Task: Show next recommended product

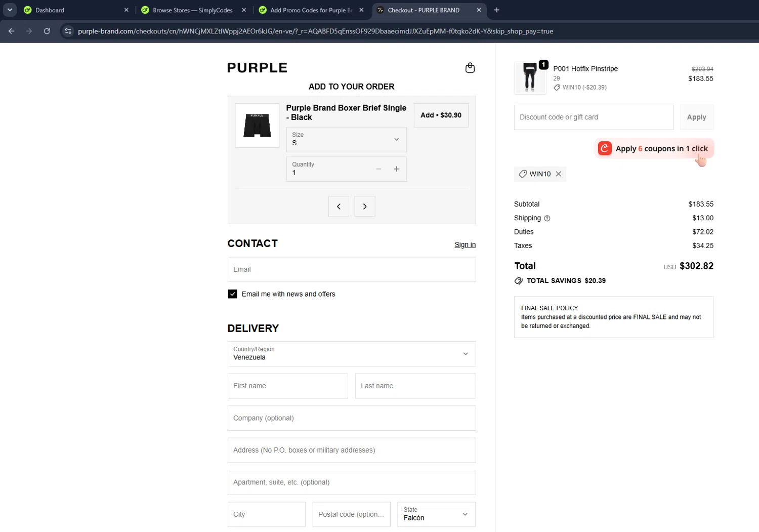Action: click(x=365, y=206)
